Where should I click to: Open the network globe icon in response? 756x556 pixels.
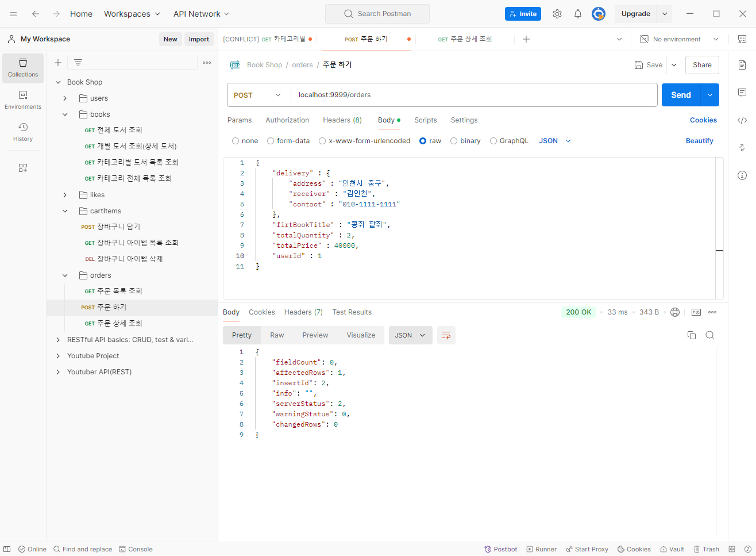(x=675, y=312)
